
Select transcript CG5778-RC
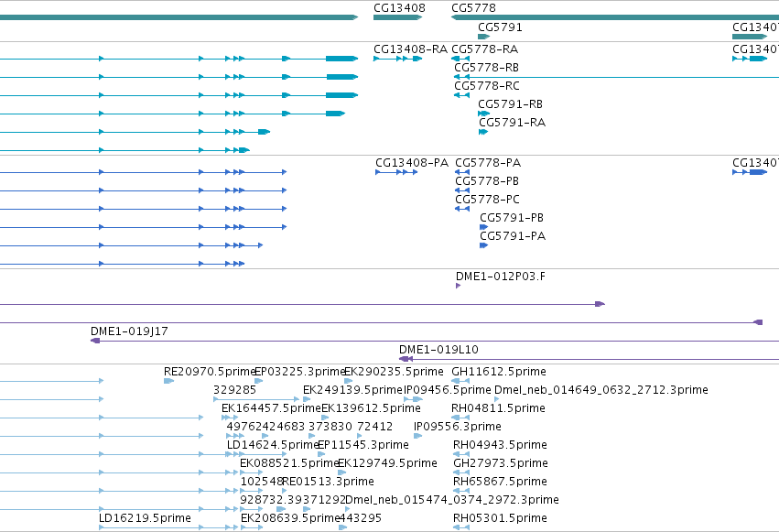coord(461,95)
